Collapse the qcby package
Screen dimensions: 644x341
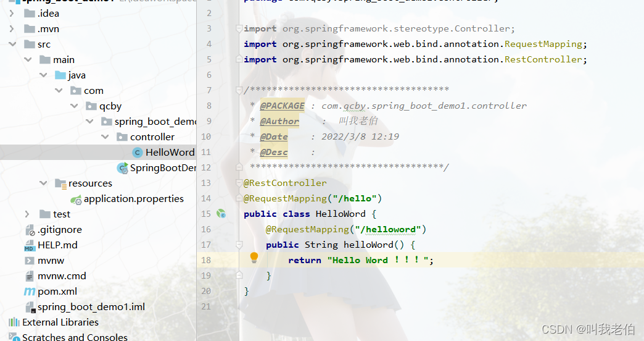point(75,106)
